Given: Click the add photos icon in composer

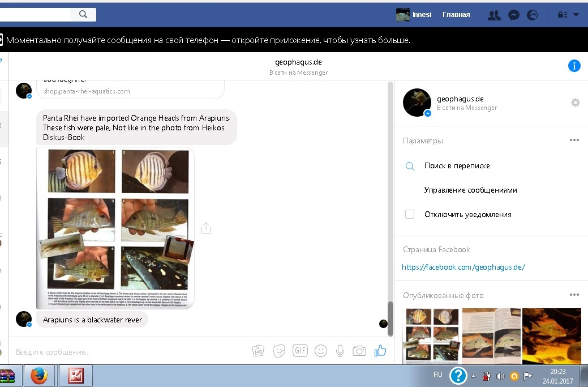Looking at the screenshot, I should (258, 351).
